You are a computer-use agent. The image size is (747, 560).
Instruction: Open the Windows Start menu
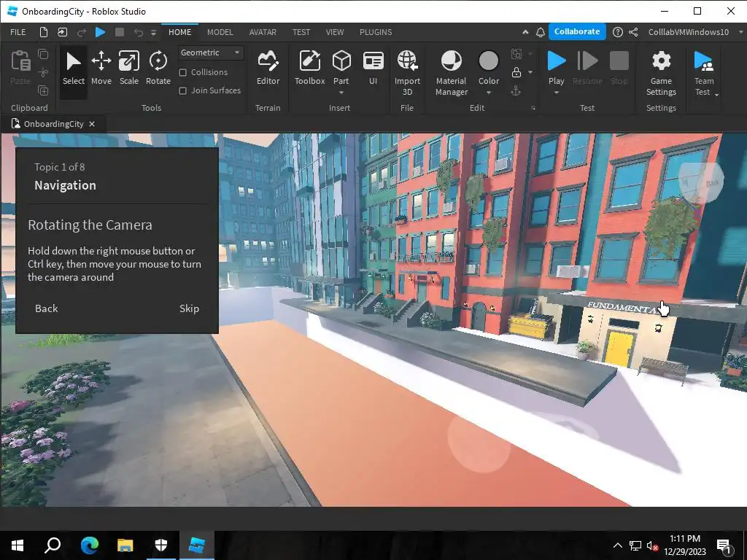[18, 545]
